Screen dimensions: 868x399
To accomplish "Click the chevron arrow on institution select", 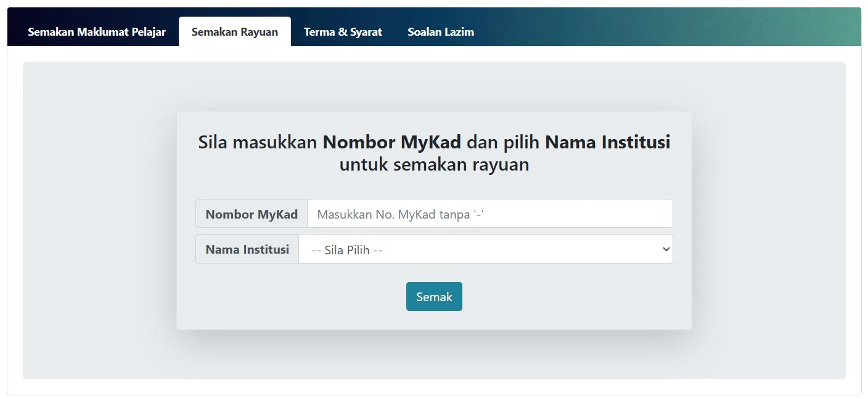I will [x=665, y=249].
